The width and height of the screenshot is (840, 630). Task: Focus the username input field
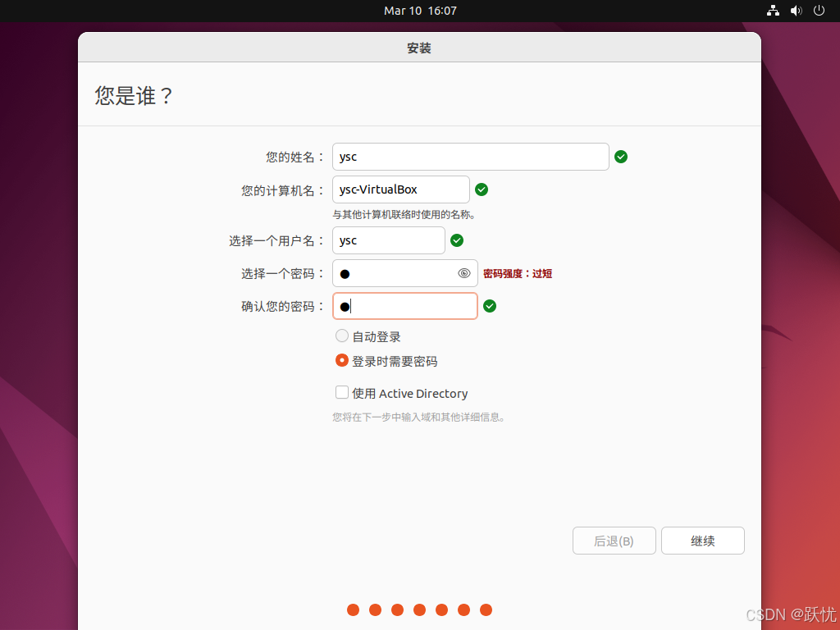click(388, 240)
